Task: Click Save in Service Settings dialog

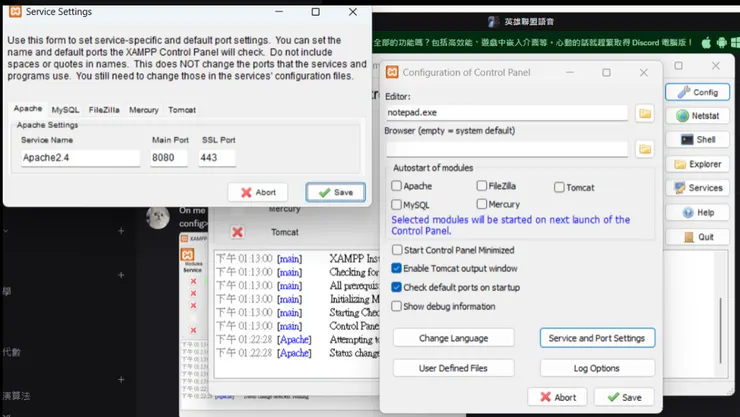Action: 336,192
